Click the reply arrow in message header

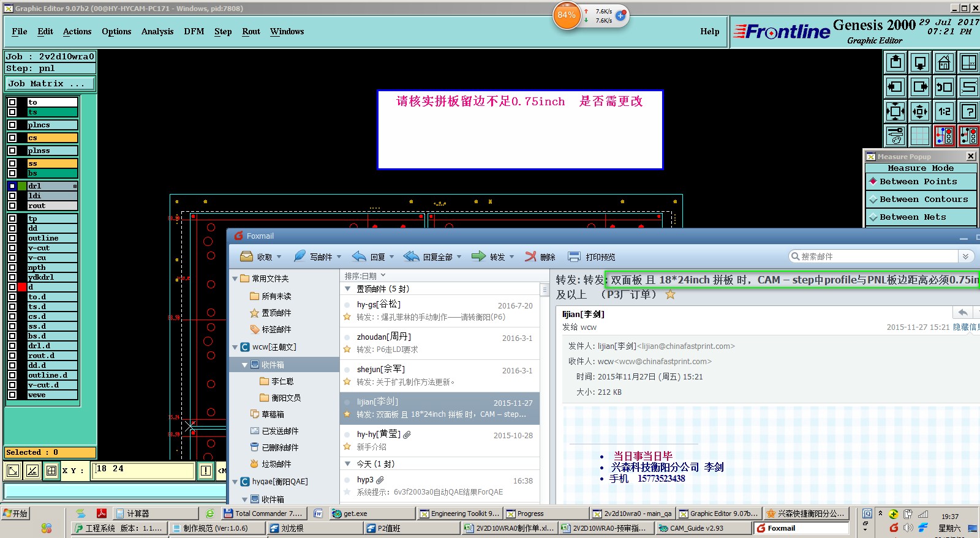pos(963,313)
